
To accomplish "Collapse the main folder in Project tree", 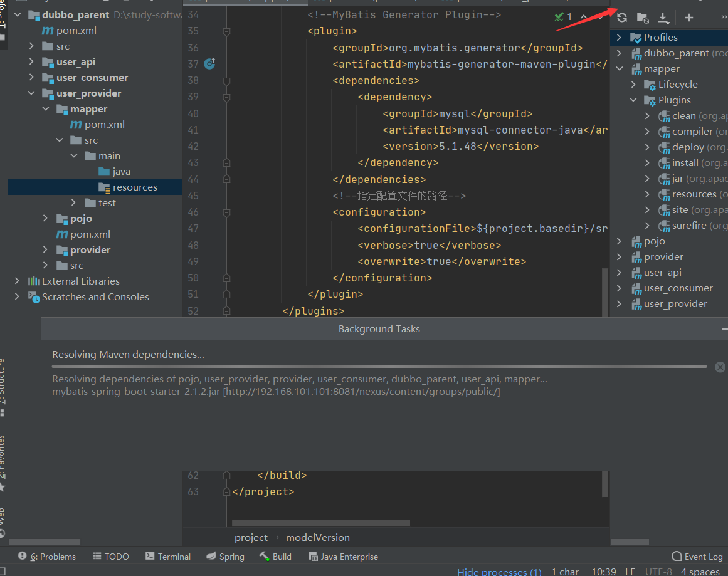I will [74, 156].
